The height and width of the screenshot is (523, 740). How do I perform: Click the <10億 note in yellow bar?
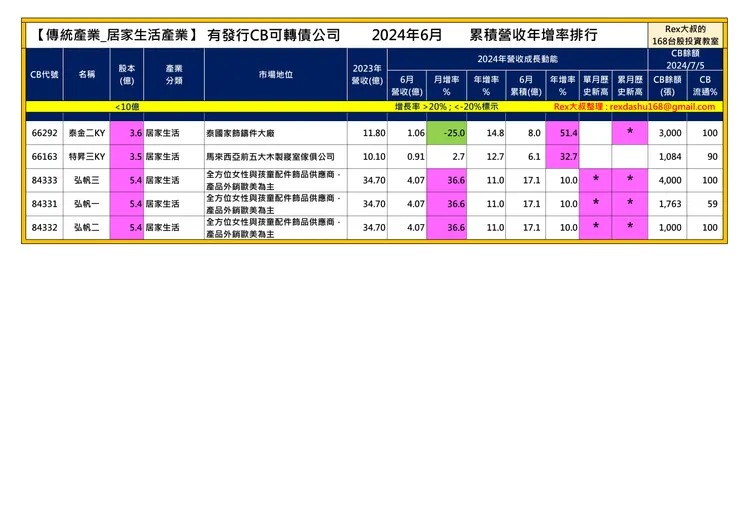(x=127, y=107)
